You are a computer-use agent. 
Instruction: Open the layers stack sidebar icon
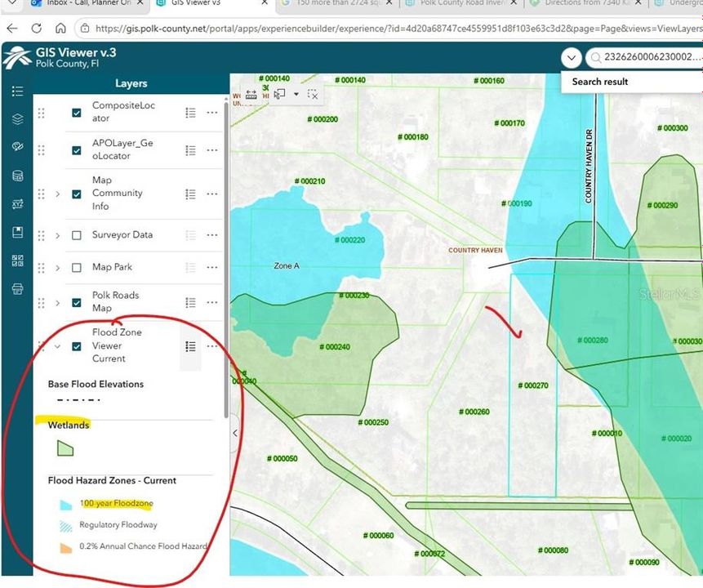tap(17, 119)
